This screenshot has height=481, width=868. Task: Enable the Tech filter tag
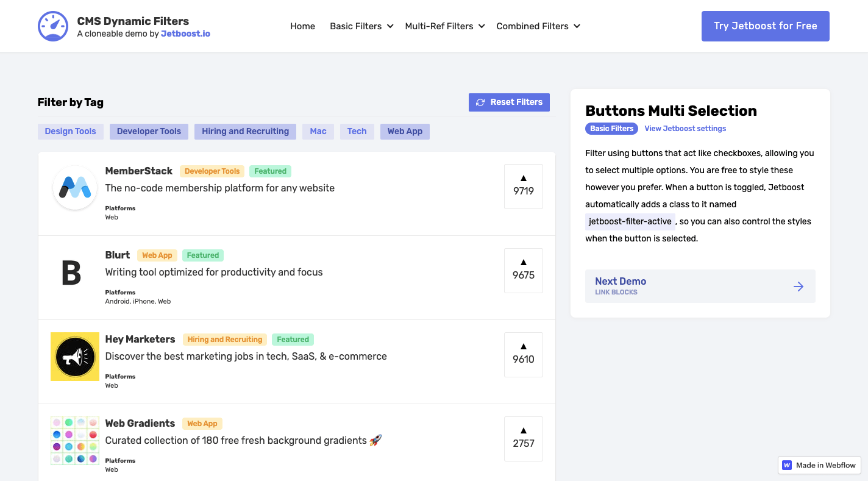pyautogui.click(x=357, y=131)
